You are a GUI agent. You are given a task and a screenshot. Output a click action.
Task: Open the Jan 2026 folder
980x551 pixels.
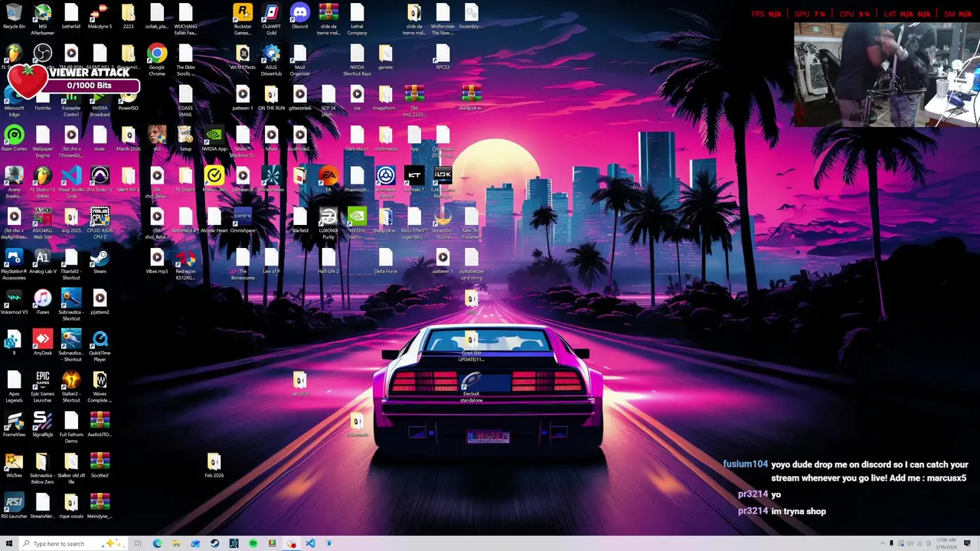coord(300,385)
